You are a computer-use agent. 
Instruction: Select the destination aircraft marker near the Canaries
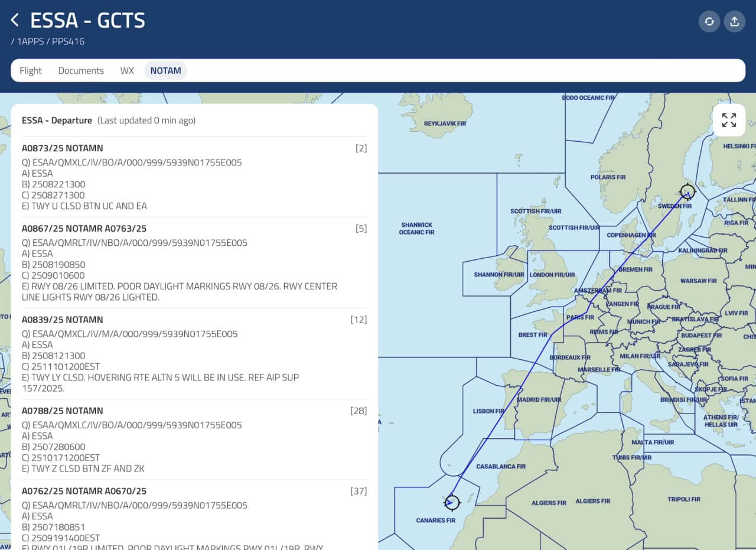[x=452, y=502]
